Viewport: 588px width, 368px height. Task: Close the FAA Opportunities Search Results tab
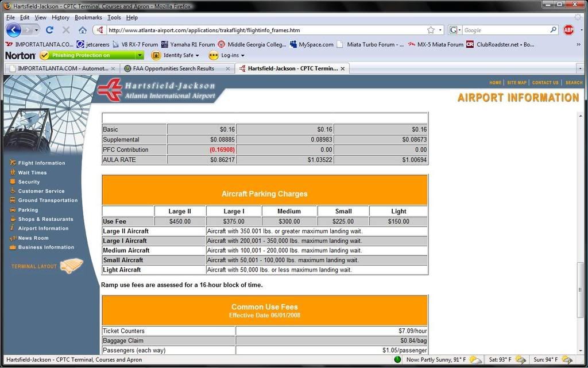228,68
